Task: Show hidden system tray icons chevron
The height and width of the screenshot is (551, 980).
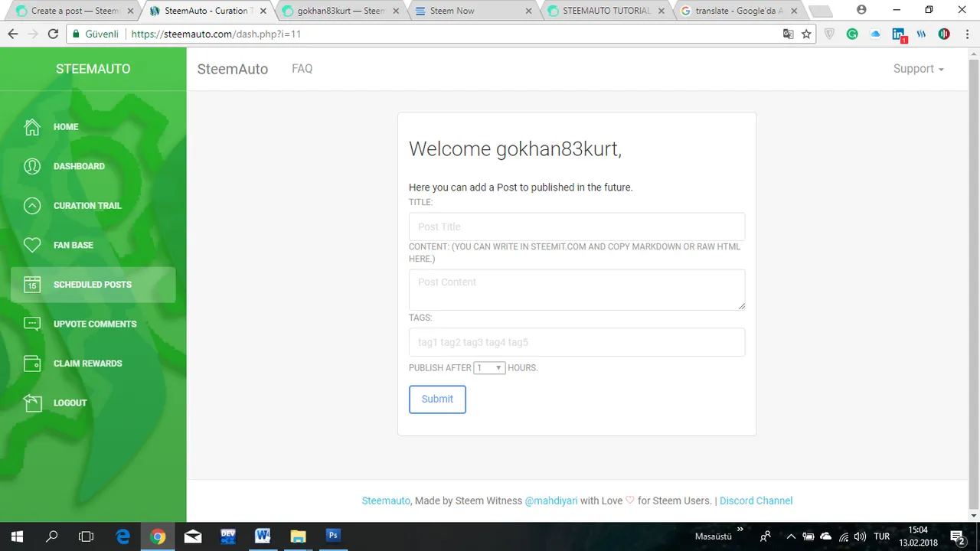Action: coord(791,536)
